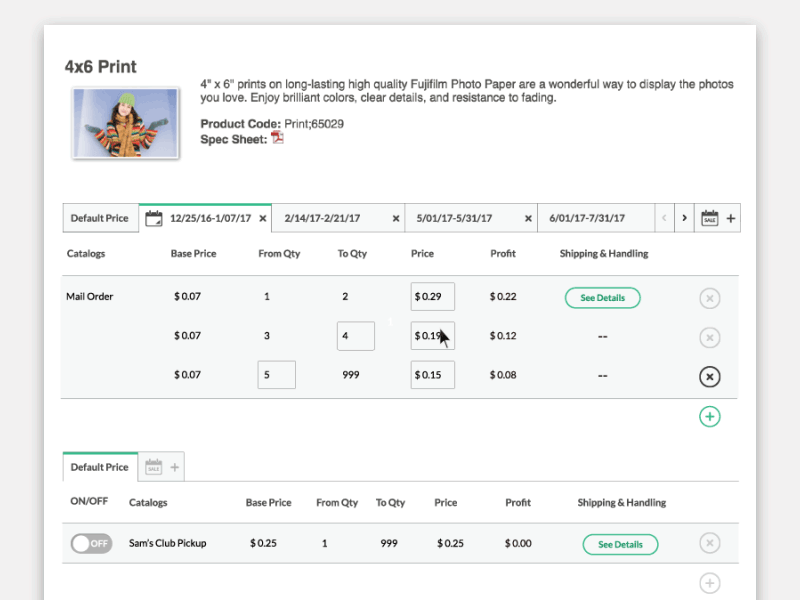Click See Details for Sam's Club Pickup
This screenshot has height=600, width=800.
(620, 543)
